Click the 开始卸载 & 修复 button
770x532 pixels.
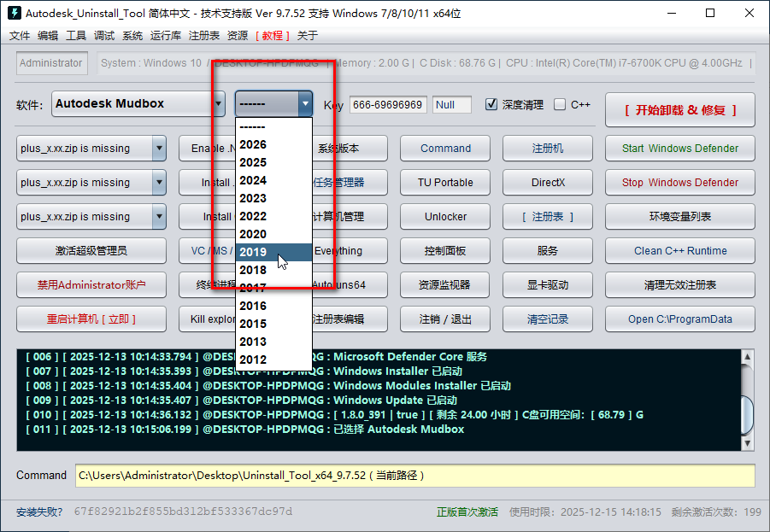680,110
